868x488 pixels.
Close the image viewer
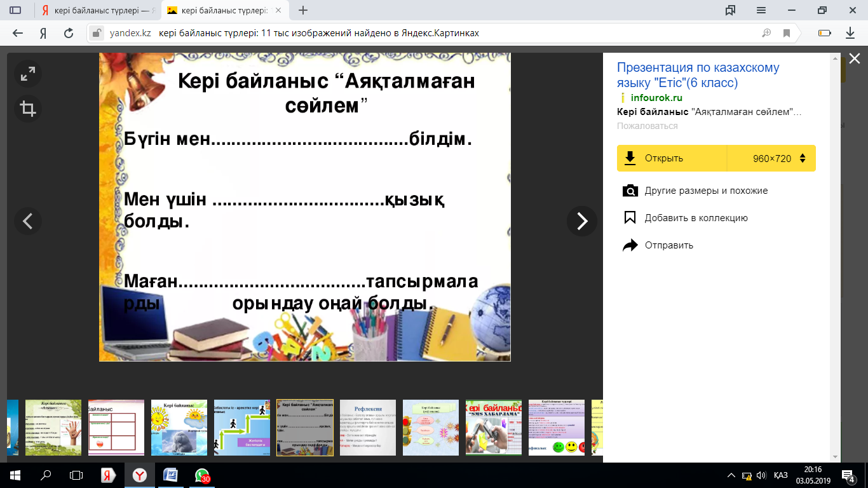[855, 59]
